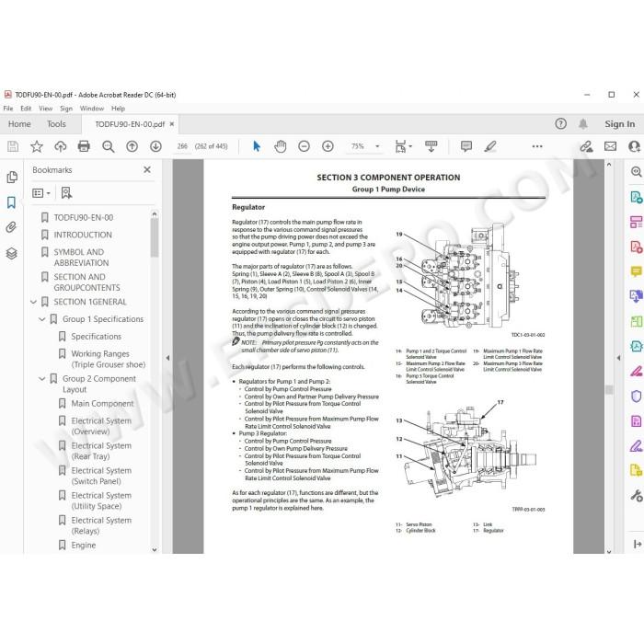Open Layers panel icon
644x644 pixels.
(11, 253)
